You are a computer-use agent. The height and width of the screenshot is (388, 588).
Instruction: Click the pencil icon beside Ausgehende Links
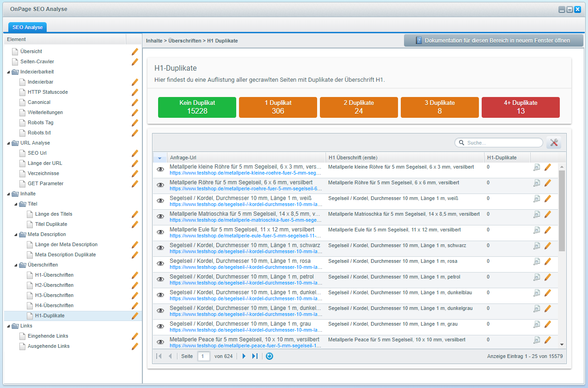coord(135,346)
